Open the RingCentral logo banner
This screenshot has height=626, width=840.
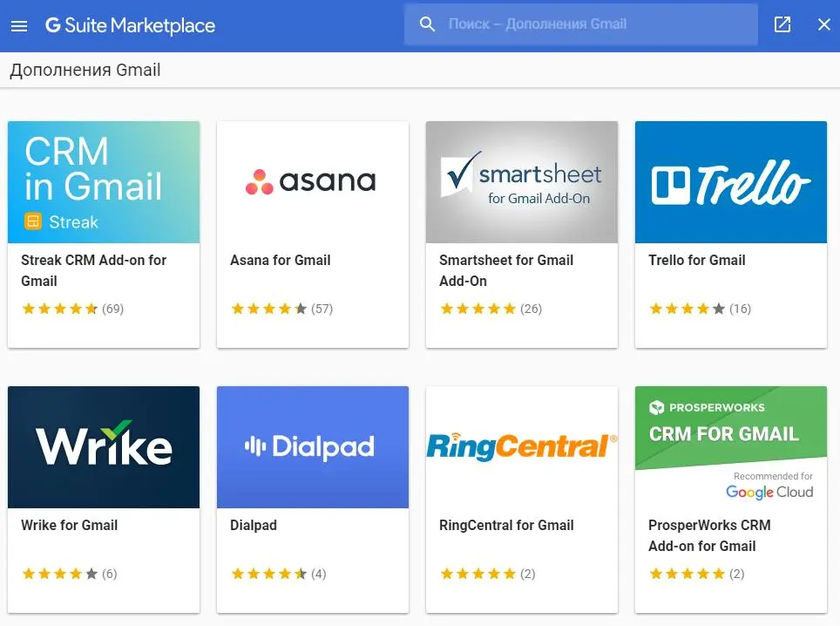click(x=522, y=447)
